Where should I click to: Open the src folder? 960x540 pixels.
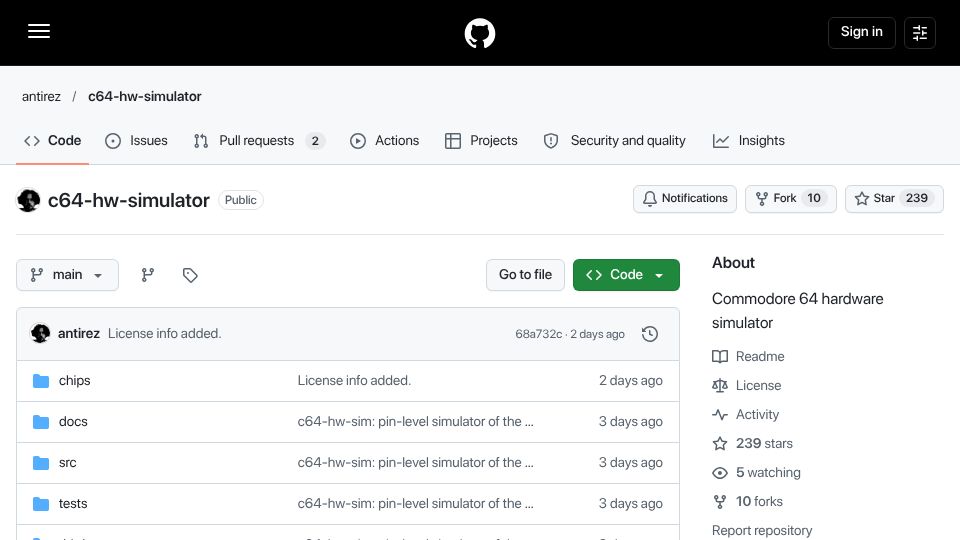pos(67,463)
